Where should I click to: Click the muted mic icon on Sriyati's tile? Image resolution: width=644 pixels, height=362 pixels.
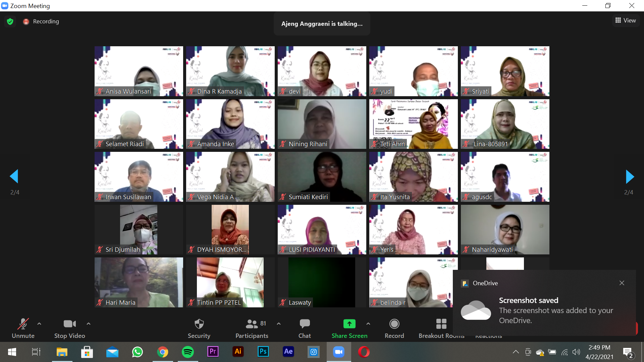(x=466, y=91)
